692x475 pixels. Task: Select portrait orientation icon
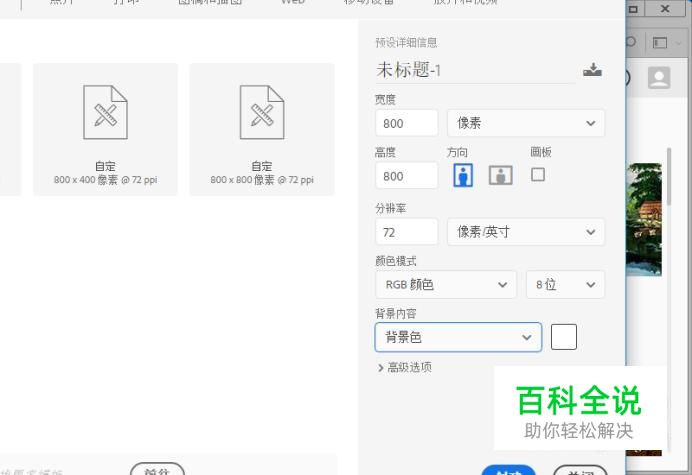coord(463,175)
